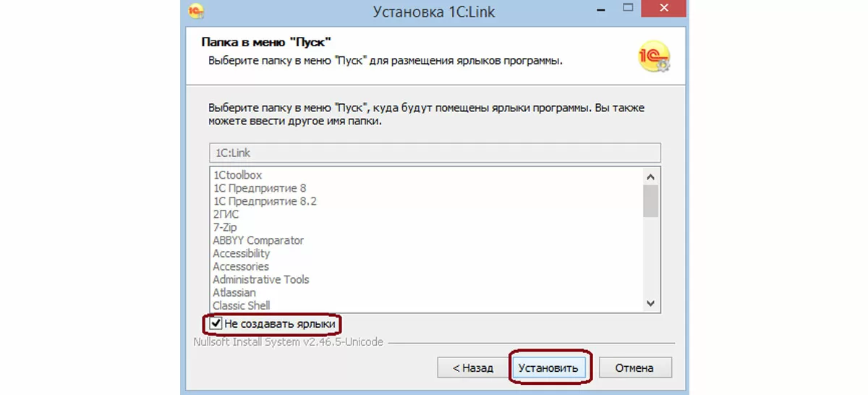The width and height of the screenshot is (868, 395).
Task: Click the 1C installer logo in header
Action: click(x=653, y=56)
